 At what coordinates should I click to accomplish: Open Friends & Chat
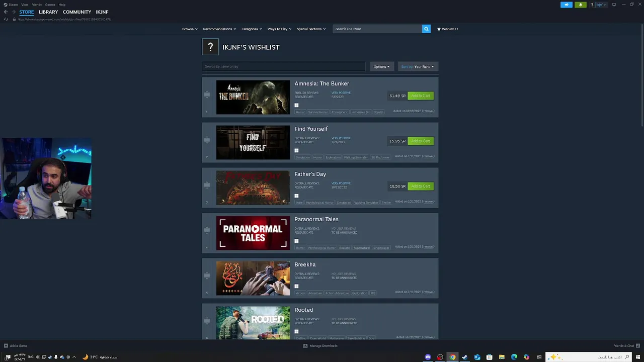click(x=626, y=346)
